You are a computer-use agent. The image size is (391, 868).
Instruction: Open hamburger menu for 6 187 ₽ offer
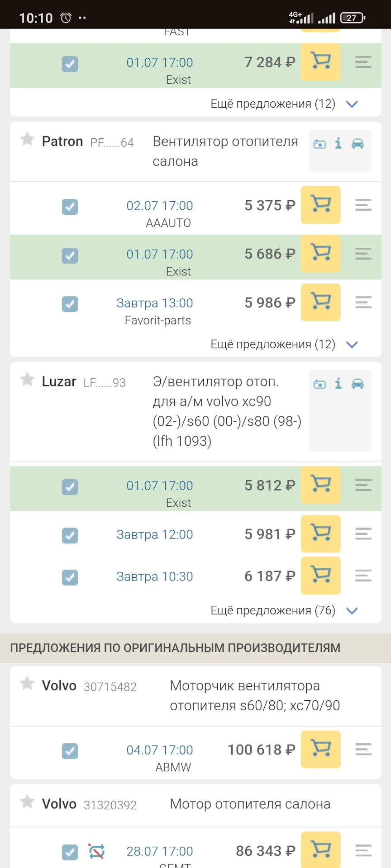[363, 576]
